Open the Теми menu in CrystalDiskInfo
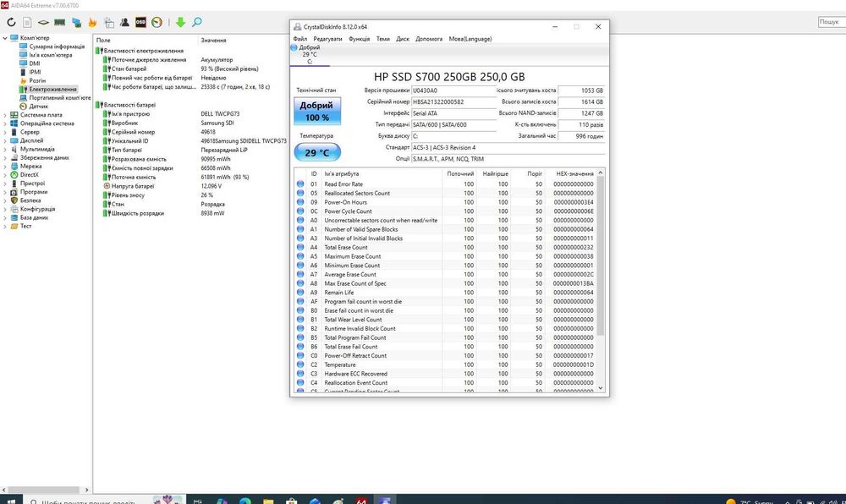 (383, 39)
